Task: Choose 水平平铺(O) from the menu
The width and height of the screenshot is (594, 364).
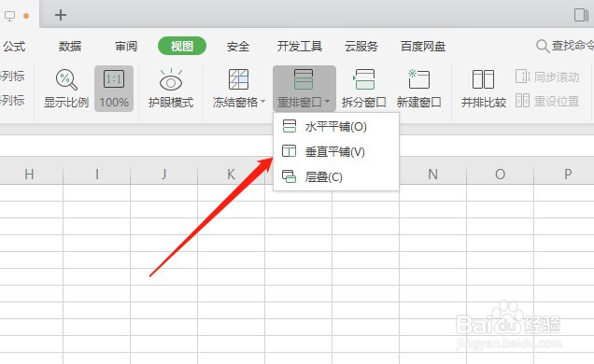Action: (336, 126)
